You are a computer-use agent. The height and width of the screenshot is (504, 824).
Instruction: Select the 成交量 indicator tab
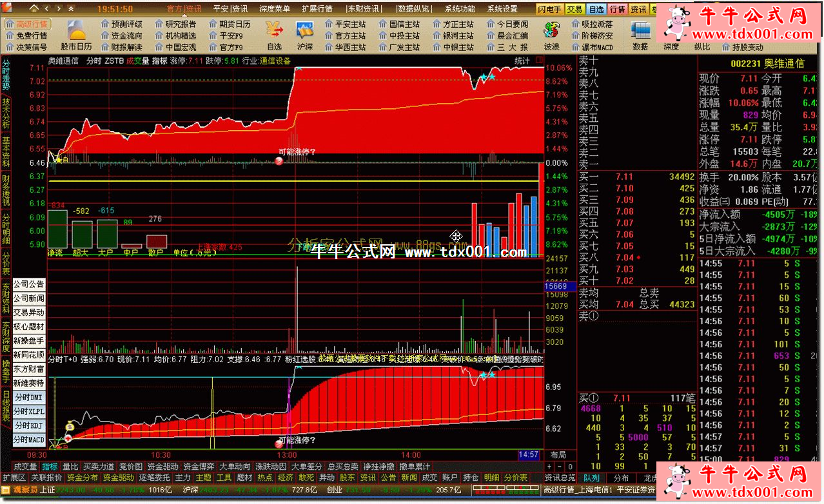click(x=25, y=466)
